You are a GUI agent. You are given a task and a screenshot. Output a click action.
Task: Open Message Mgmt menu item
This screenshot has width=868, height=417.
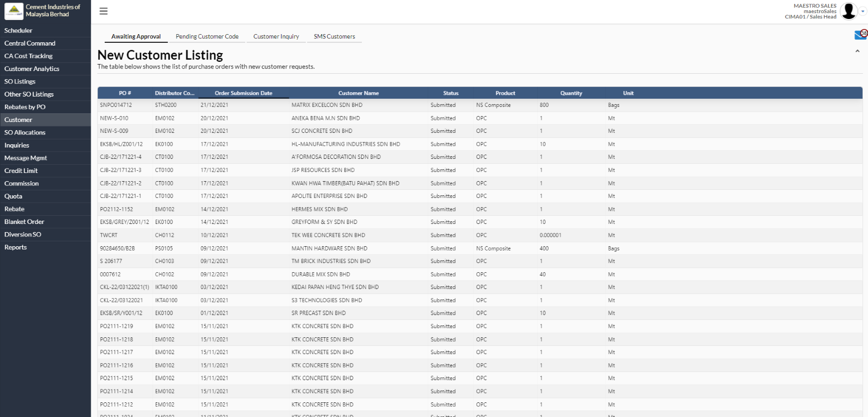[x=46, y=158]
